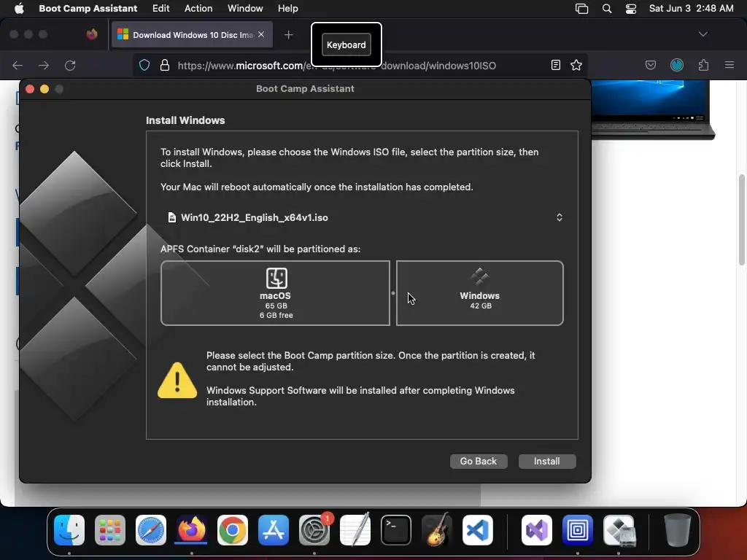Open Finder from the Dock
The height and width of the screenshot is (560, 747).
click(x=69, y=530)
